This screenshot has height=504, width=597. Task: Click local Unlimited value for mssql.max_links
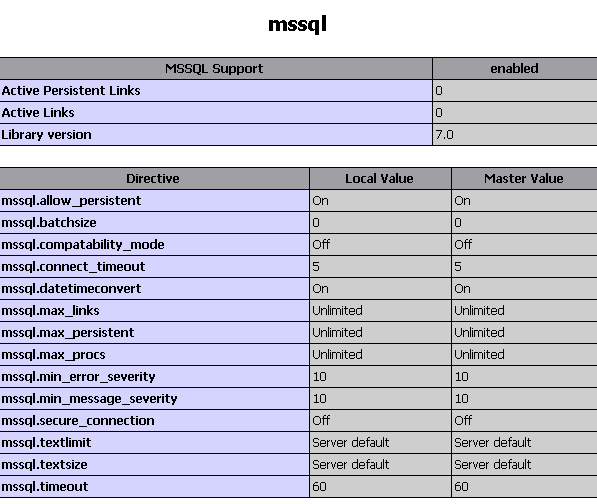pos(337,311)
